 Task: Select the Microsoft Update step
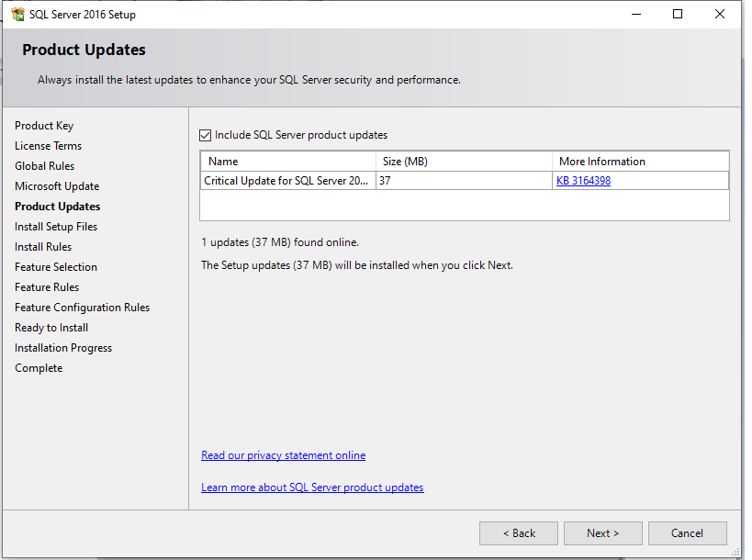57,185
